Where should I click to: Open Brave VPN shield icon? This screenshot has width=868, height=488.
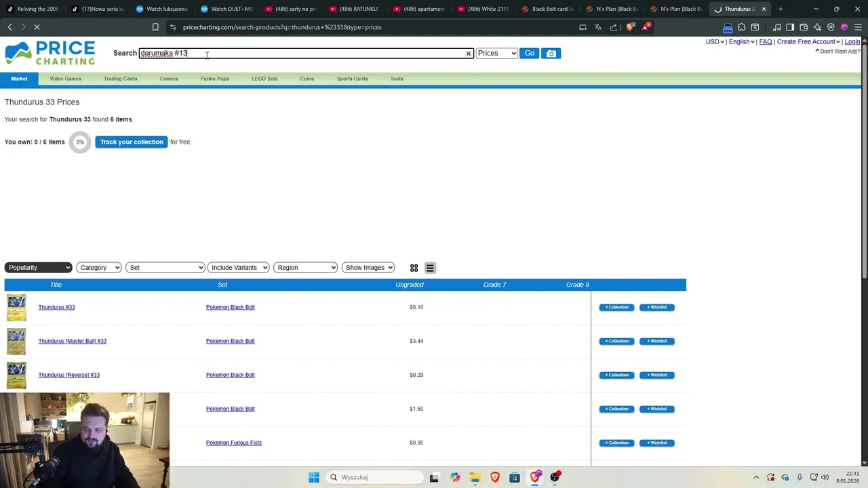[x=831, y=27]
